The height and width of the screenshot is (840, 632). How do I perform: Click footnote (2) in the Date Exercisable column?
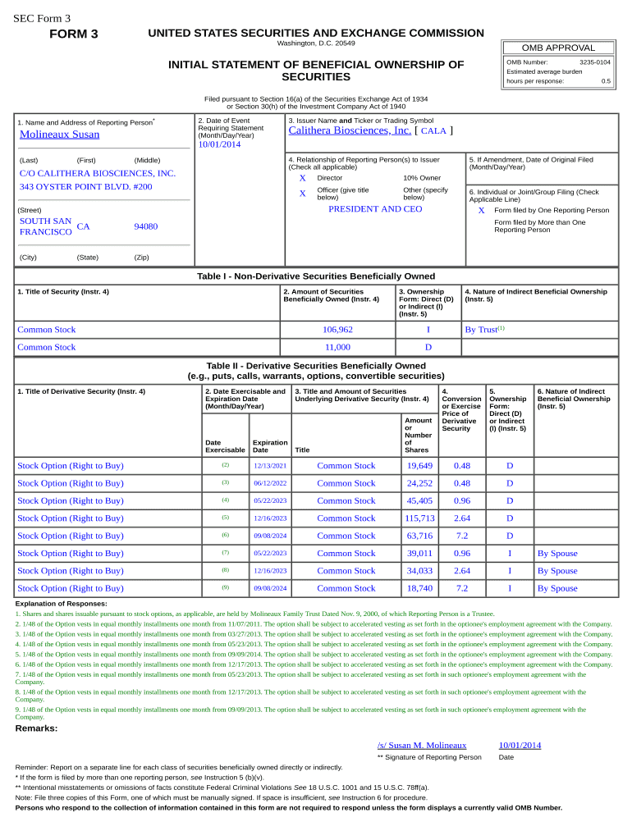(x=225, y=465)
